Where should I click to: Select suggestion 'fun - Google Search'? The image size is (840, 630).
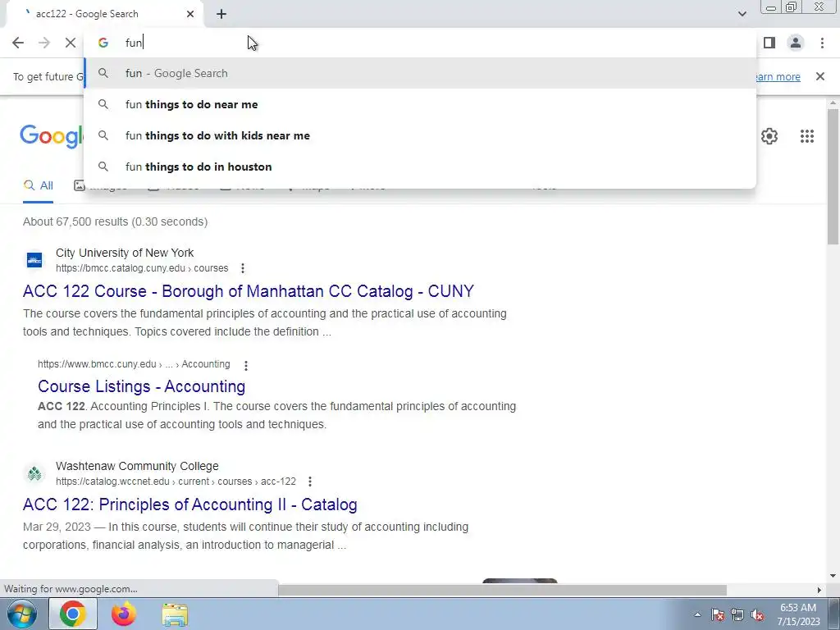point(420,73)
